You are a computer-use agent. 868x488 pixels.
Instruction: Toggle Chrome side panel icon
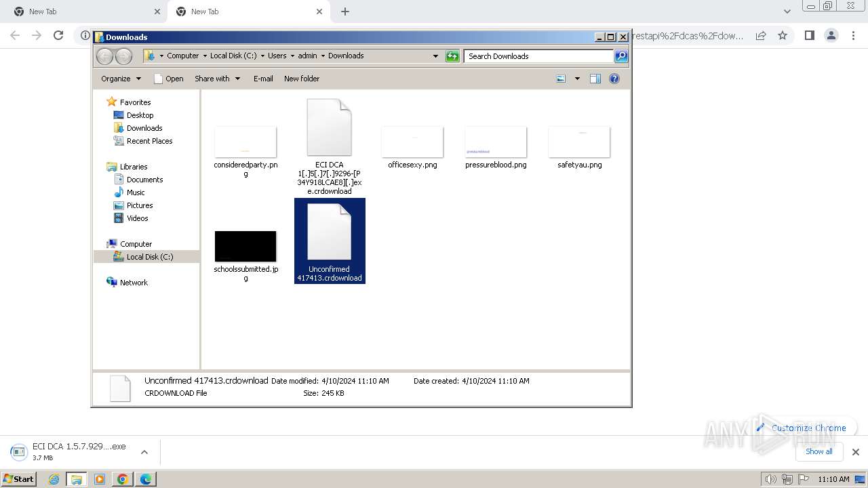coord(809,35)
